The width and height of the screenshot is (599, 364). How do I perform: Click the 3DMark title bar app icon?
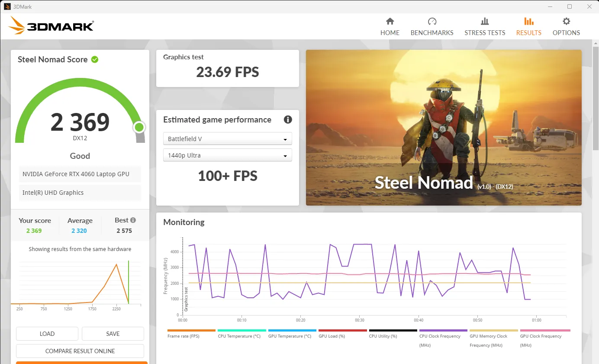6,6
